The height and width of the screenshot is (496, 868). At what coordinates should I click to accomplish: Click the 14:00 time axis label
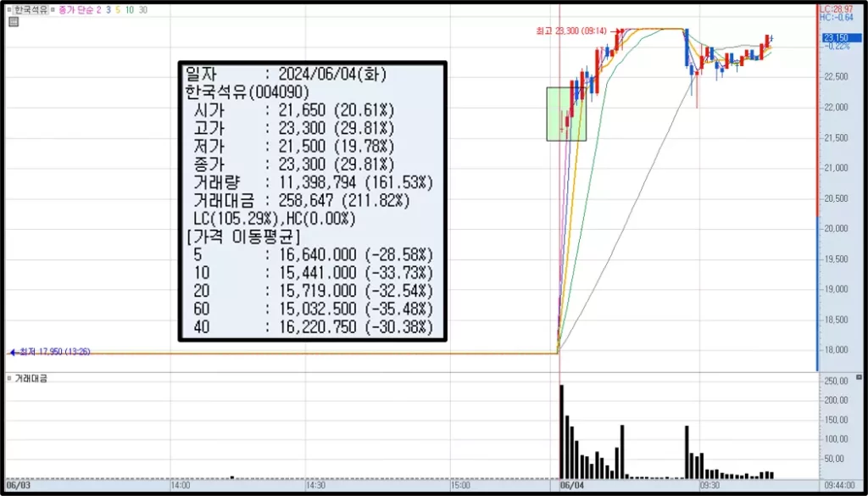tap(181, 484)
